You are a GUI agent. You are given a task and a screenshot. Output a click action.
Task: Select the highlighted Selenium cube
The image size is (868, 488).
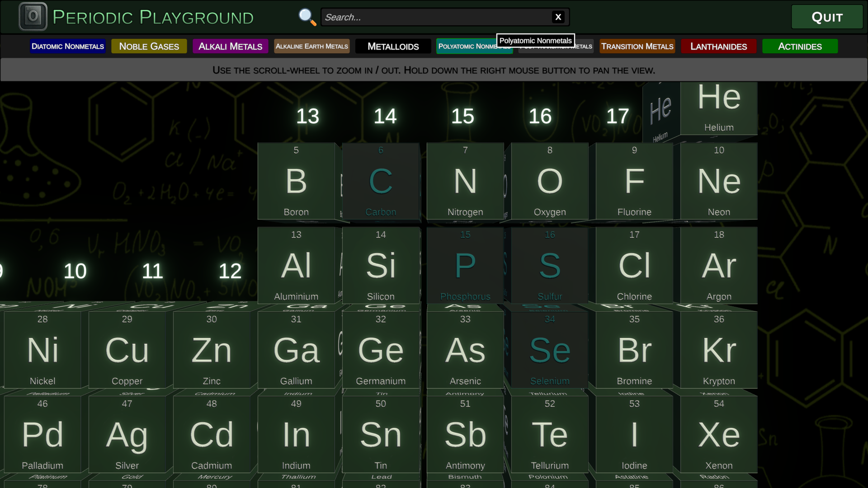click(550, 350)
